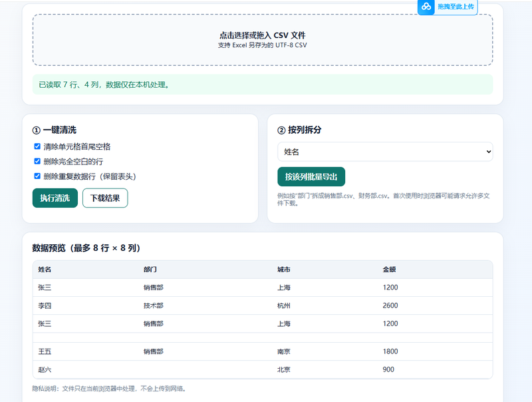
Task: Select the 南京 city cell
Action: tap(284, 351)
